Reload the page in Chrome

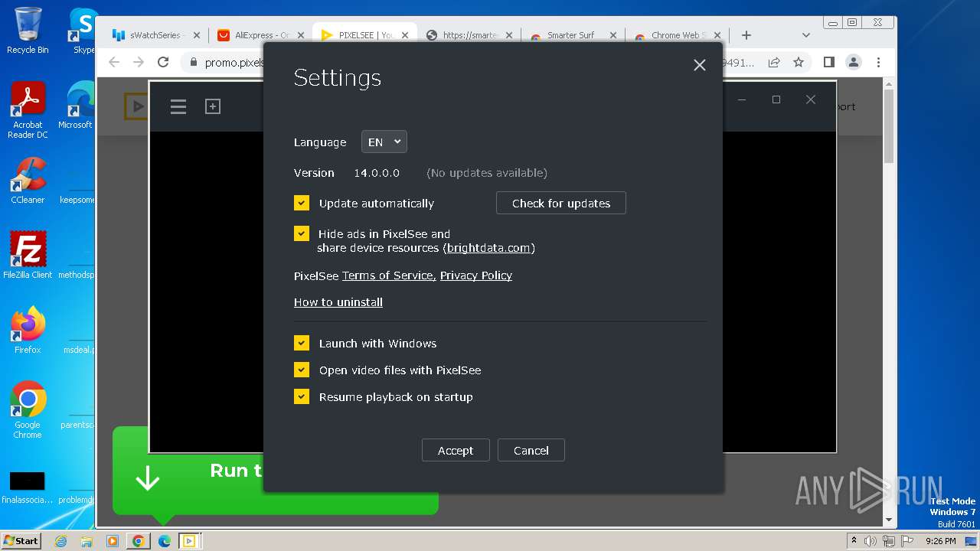click(163, 62)
